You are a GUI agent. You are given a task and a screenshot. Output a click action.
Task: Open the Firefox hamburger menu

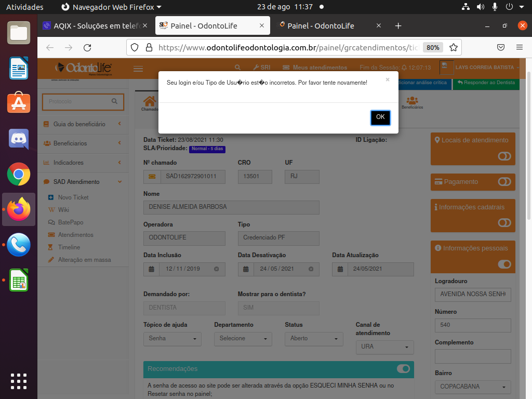(519, 47)
